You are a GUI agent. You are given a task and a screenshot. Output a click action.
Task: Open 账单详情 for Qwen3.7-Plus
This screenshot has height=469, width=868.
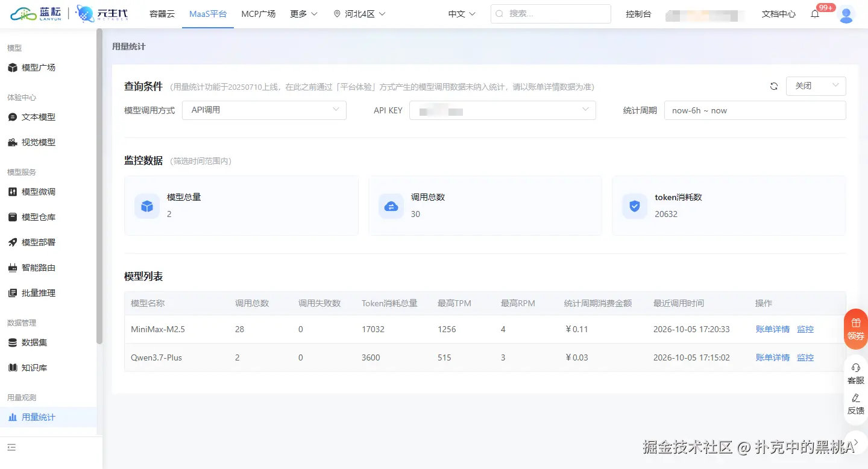[x=773, y=357]
